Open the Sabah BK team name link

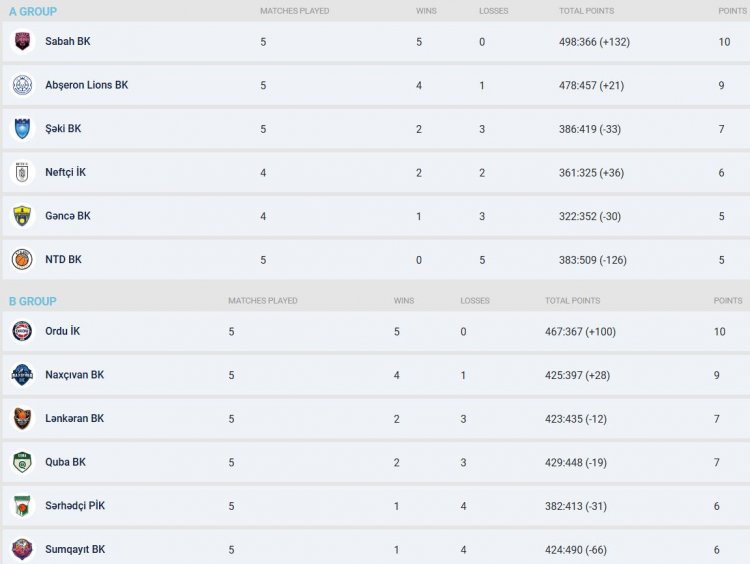[68, 42]
